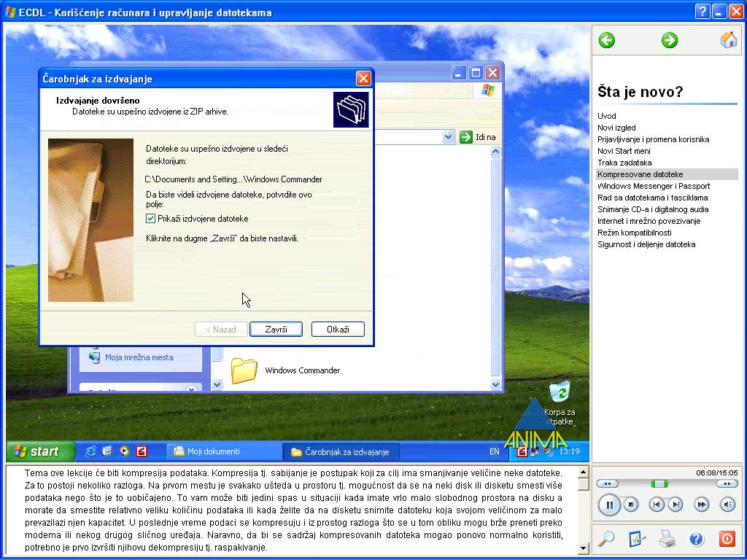
Task: Go back with the green left arrow
Action: (x=606, y=40)
